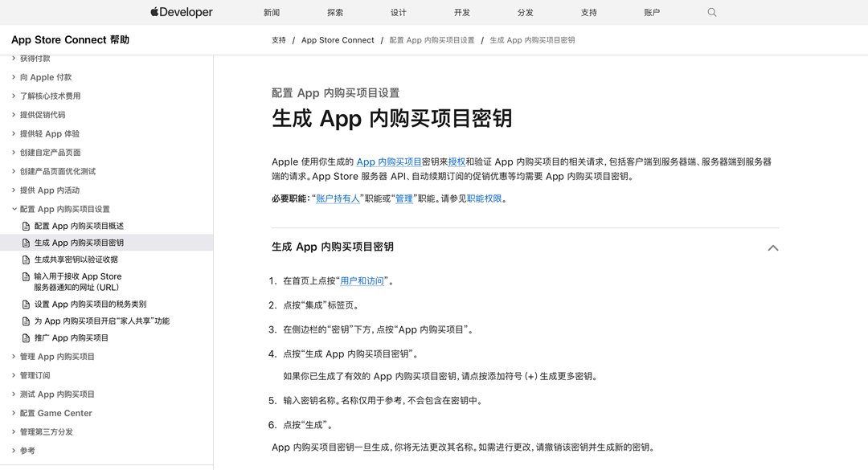
Task: Click the App Store Connect breadcrumb link
Action: (338, 40)
